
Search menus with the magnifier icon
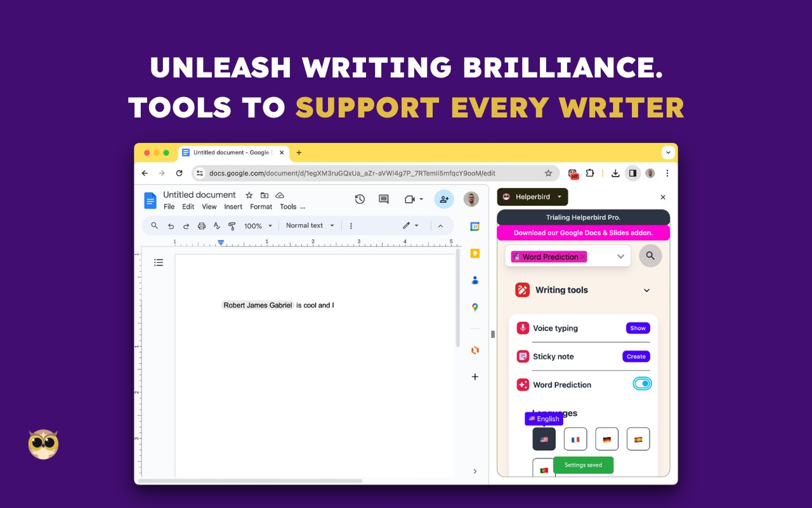point(155,226)
